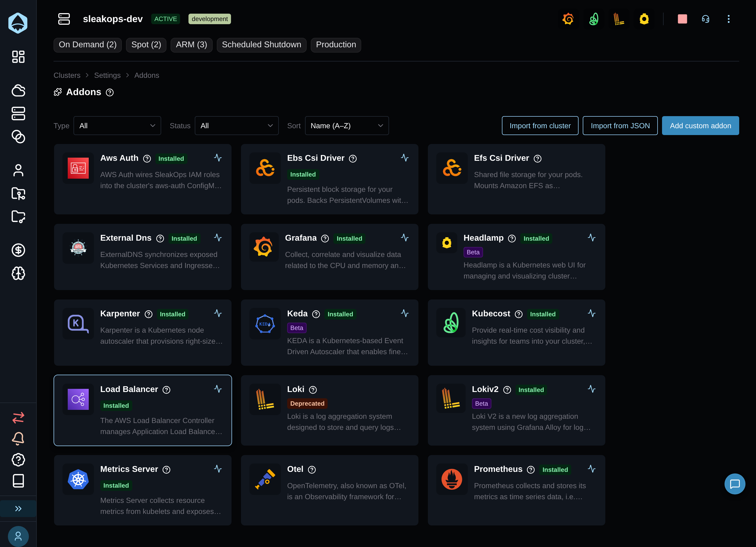View activity pulse icon on Grafana card
This screenshot has width=756, height=547.
tap(405, 238)
